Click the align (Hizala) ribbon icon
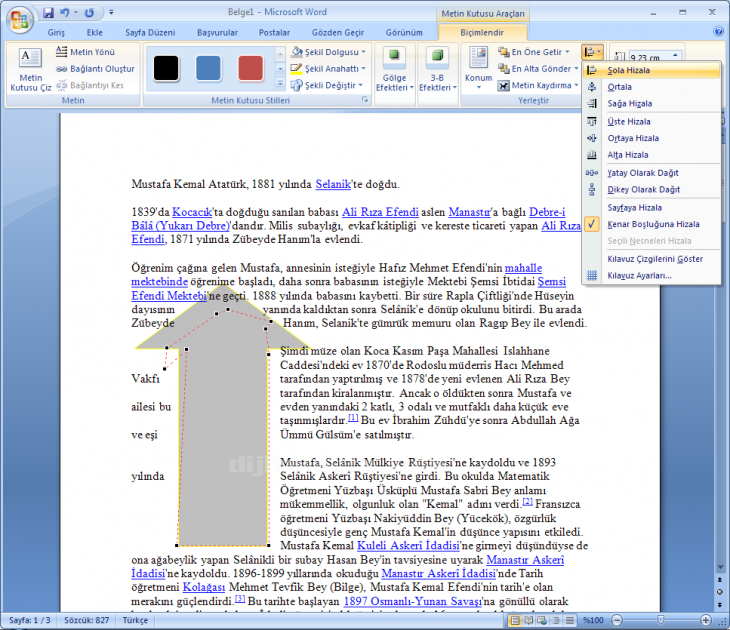This screenshot has width=730, height=630. [592, 52]
